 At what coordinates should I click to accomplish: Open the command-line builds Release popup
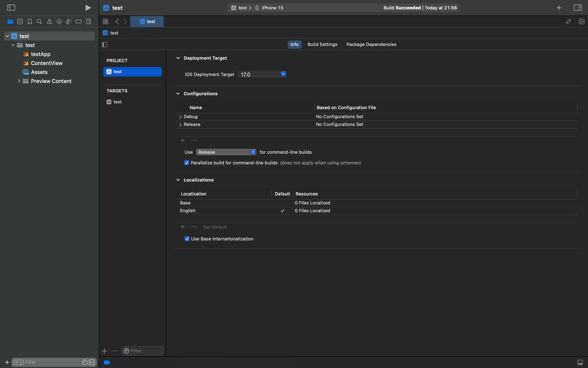(226, 152)
